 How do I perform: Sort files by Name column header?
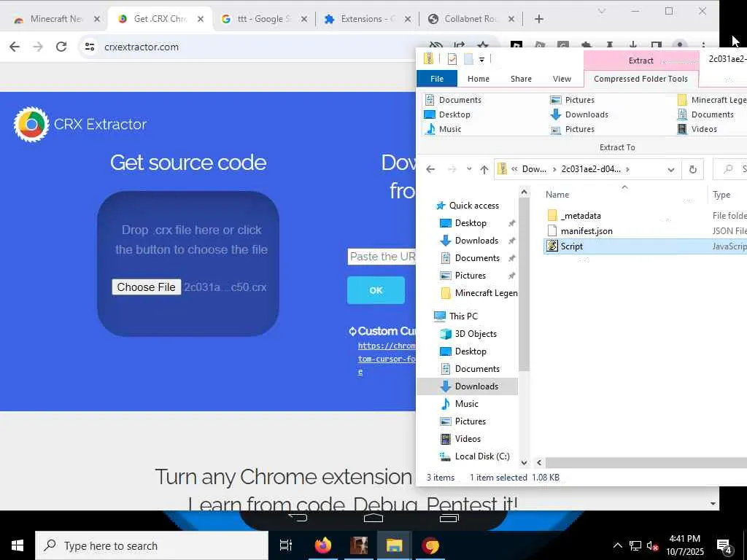[557, 195]
